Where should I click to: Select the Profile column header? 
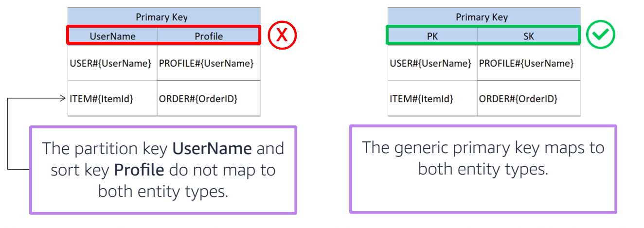[209, 36]
